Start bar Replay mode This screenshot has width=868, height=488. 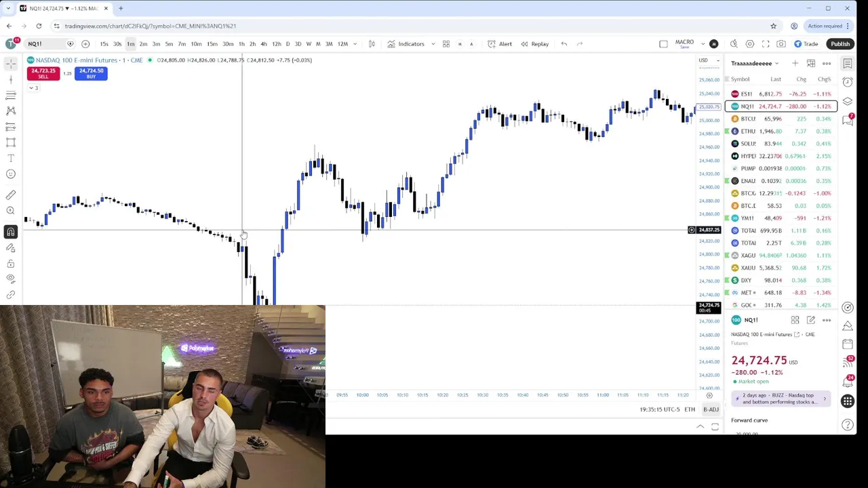[x=534, y=44]
